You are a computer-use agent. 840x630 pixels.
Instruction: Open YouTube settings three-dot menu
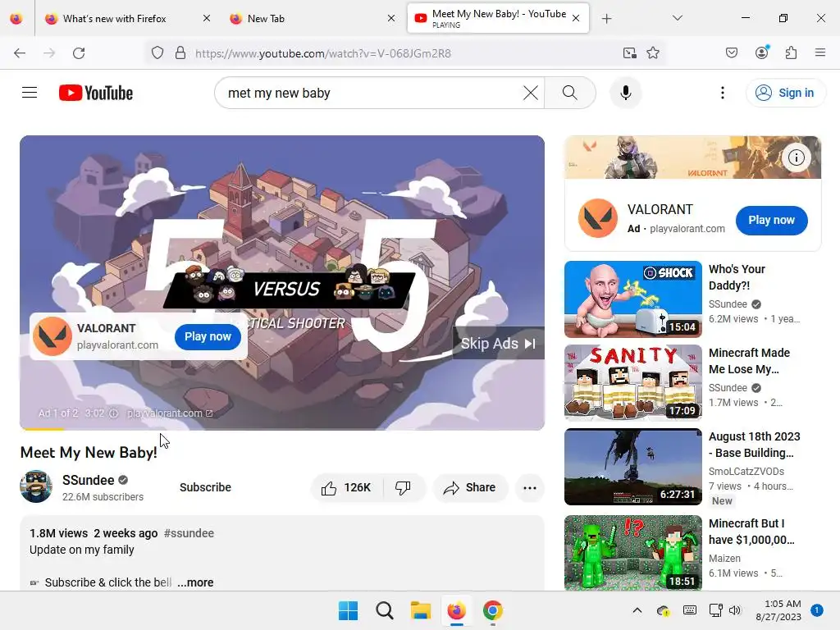pos(722,93)
